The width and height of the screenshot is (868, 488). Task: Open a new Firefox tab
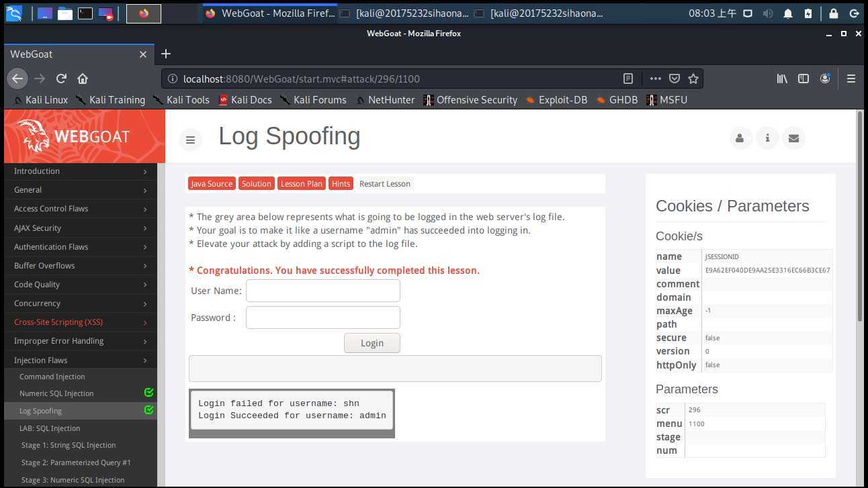point(166,54)
